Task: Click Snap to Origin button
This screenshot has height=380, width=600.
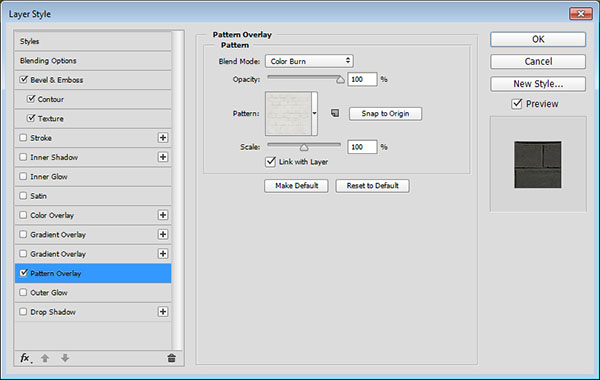Action: click(x=385, y=114)
